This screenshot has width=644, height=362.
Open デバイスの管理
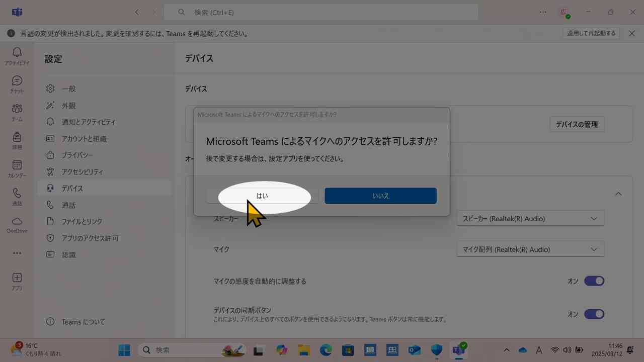(577, 124)
